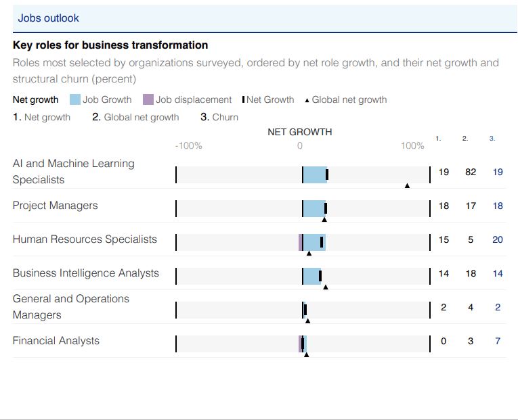The image size is (518, 420).
Task: Click the churn value 20 for Human Resources
Action: pos(498,239)
